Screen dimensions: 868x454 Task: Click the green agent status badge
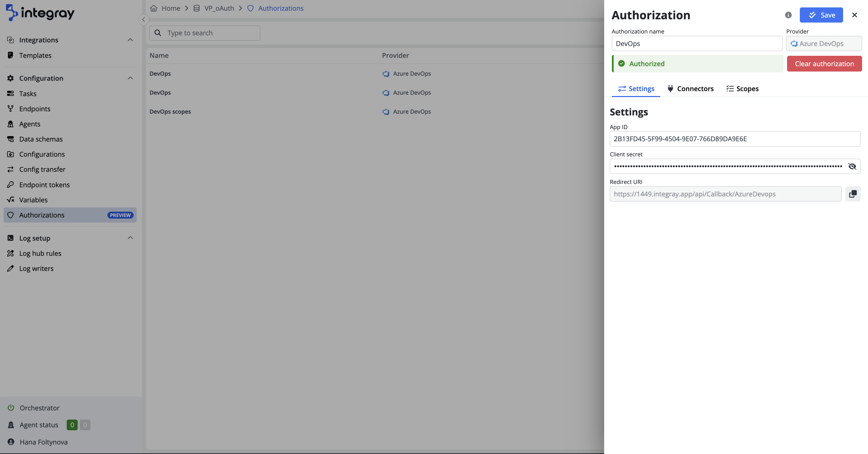coord(72,425)
